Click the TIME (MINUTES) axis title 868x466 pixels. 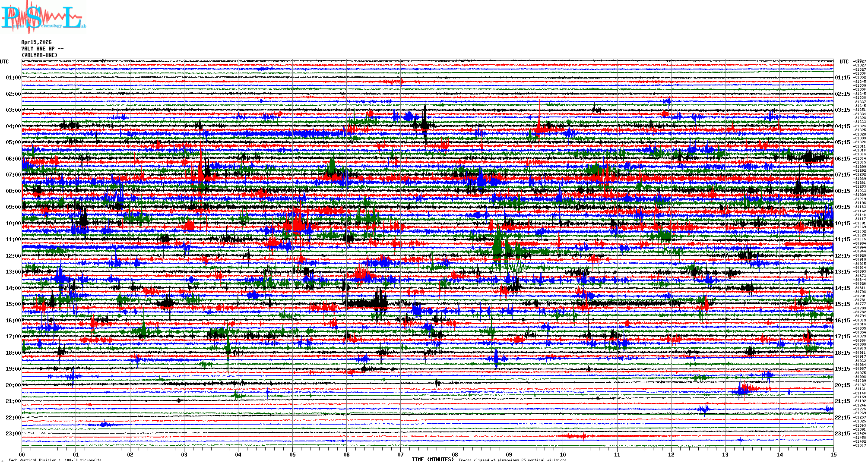point(432,460)
